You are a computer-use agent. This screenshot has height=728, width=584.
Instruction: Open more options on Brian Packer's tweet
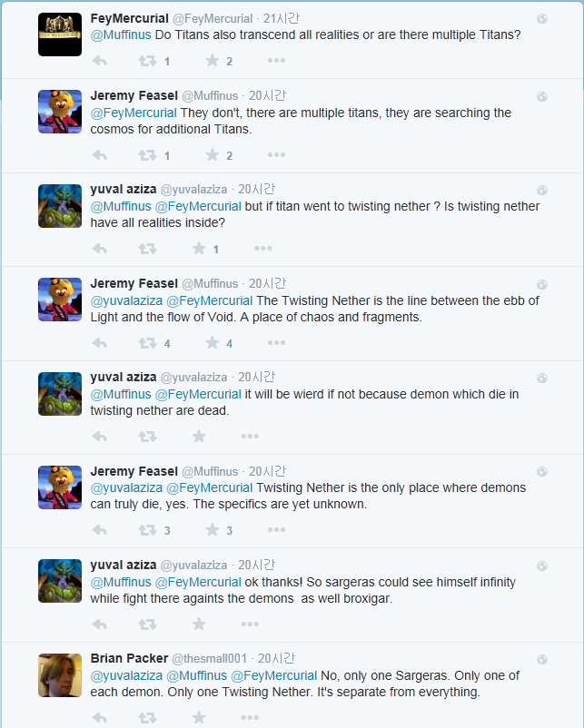click(x=250, y=718)
